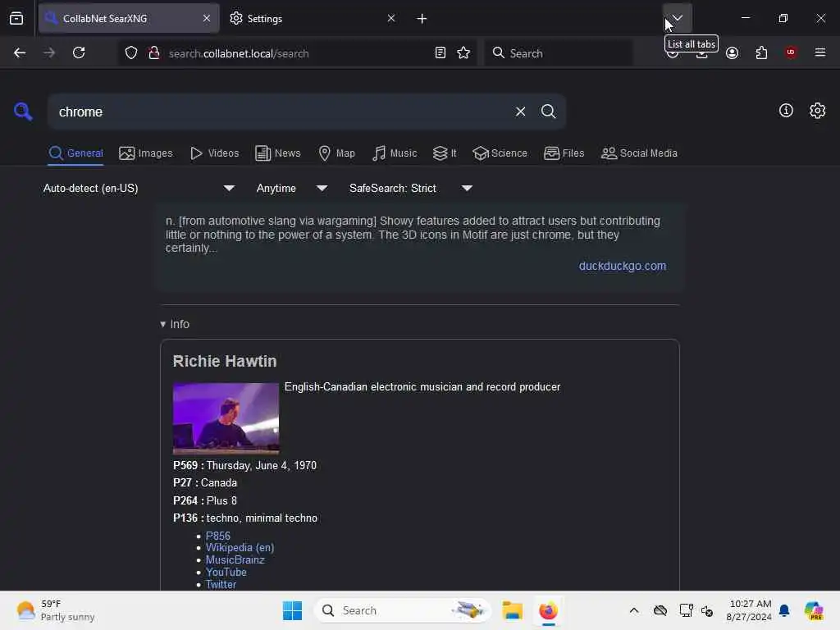The image size is (840, 630).
Task: Clear the chrome search query
Action: click(520, 112)
